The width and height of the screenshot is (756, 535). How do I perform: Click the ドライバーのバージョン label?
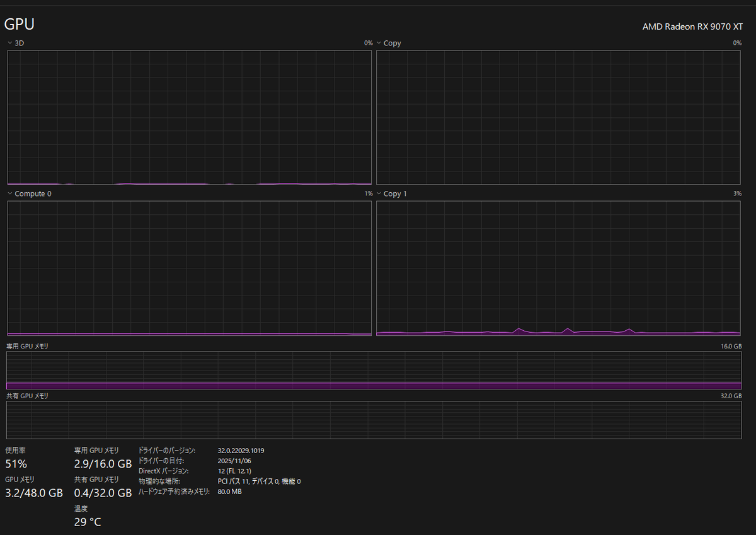point(167,451)
